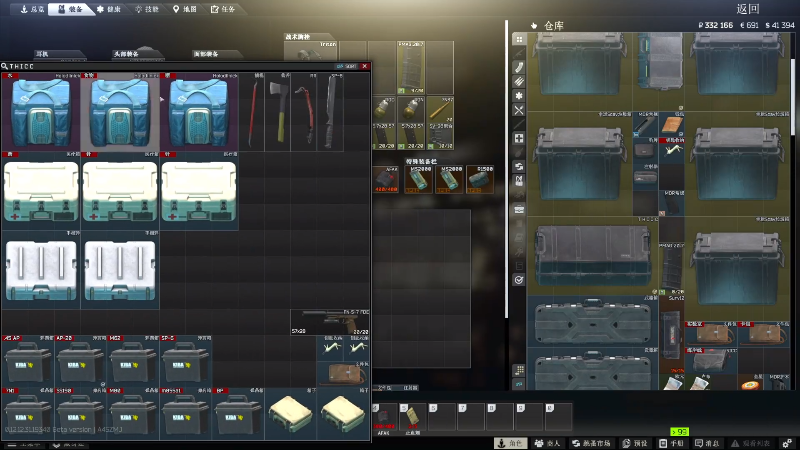Open the 技能 skills tab
This screenshot has width=800, height=450.
[x=147, y=9]
